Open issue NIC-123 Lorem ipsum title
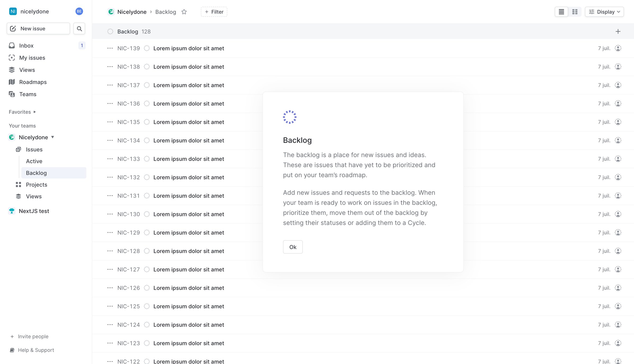This screenshot has height=364, width=634. pyautogui.click(x=189, y=343)
